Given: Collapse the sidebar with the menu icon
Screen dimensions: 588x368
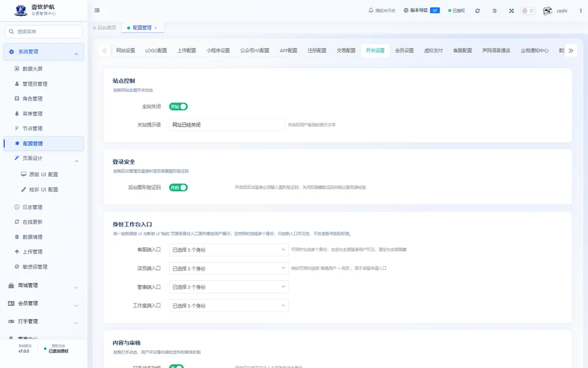Looking at the screenshot, I should click(97, 10).
